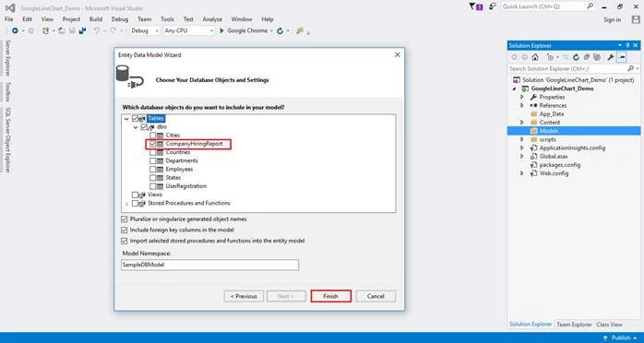Open the Debug configuration dropdown
Screen dimensions: 644x343
pyautogui.click(x=157, y=30)
